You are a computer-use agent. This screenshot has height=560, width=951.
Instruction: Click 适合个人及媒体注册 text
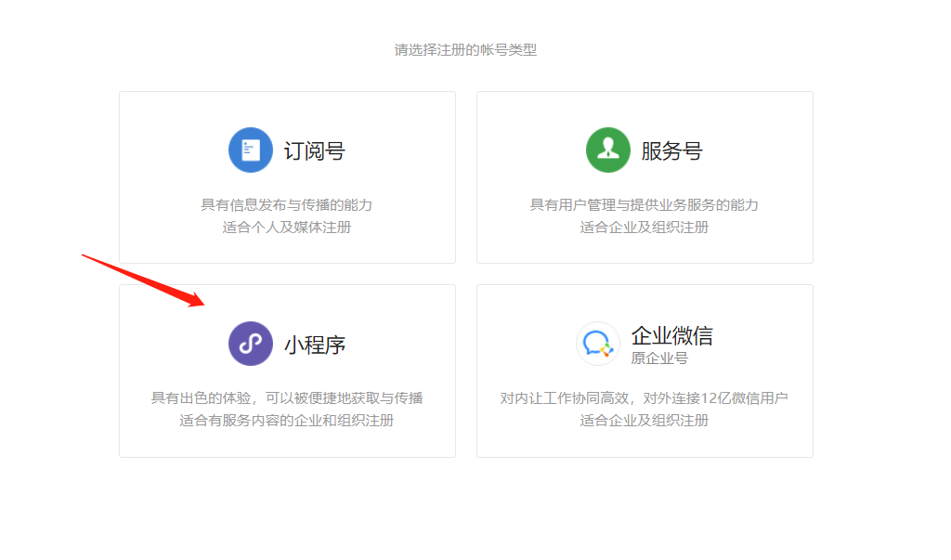coord(287,228)
